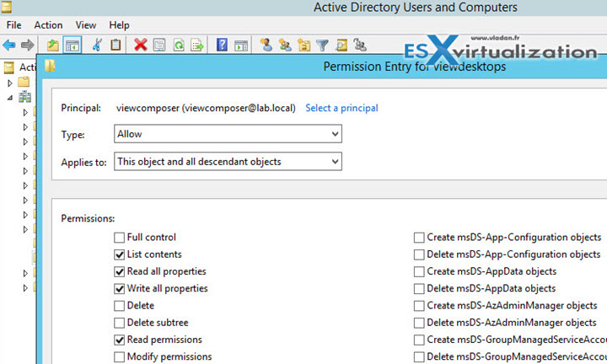The height and width of the screenshot is (364, 607).
Task: Uncheck Read all properties
Action: pyautogui.click(x=119, y=271)
